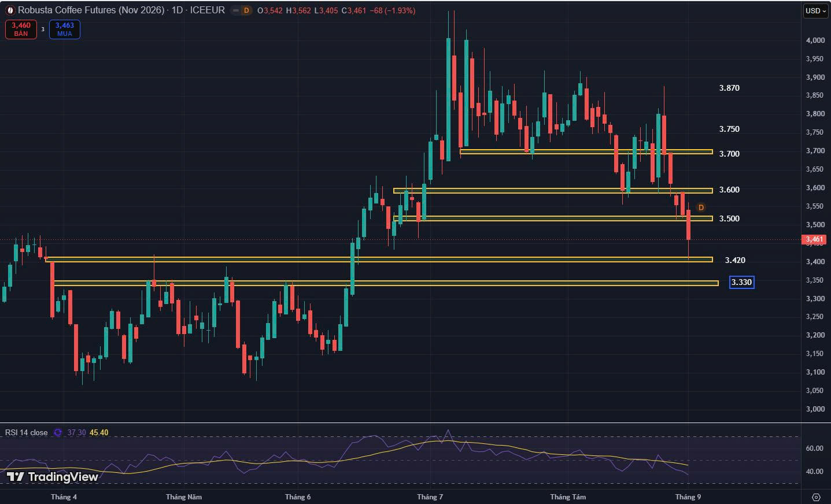Open chart settings hexagon gear icon
The height and width of the screenshot is (504, 831).
[816, 497]
